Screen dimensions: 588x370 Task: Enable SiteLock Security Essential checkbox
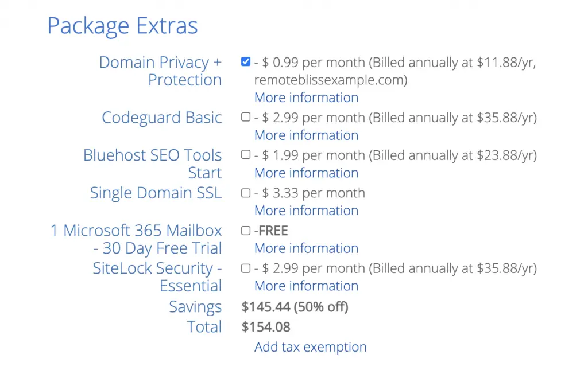tap(246, 268)
